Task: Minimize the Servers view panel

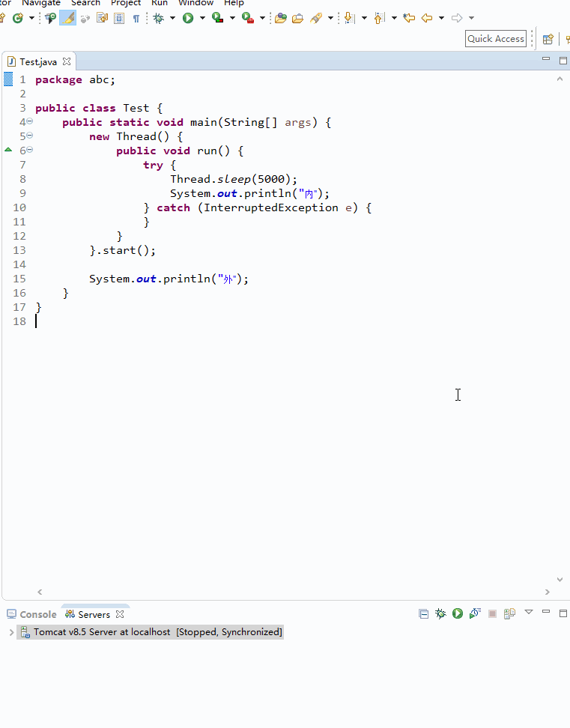Action: point(546,612)
